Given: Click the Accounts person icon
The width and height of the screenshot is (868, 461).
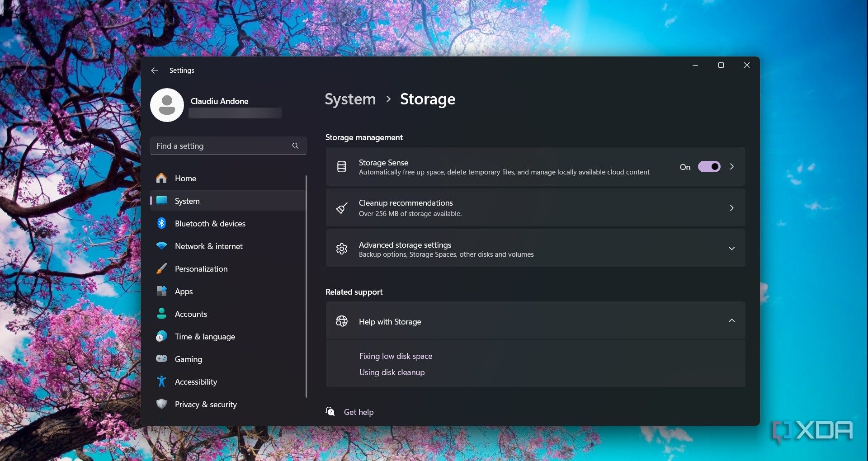Looking at the screenshot, I should [x=161, y=314].
